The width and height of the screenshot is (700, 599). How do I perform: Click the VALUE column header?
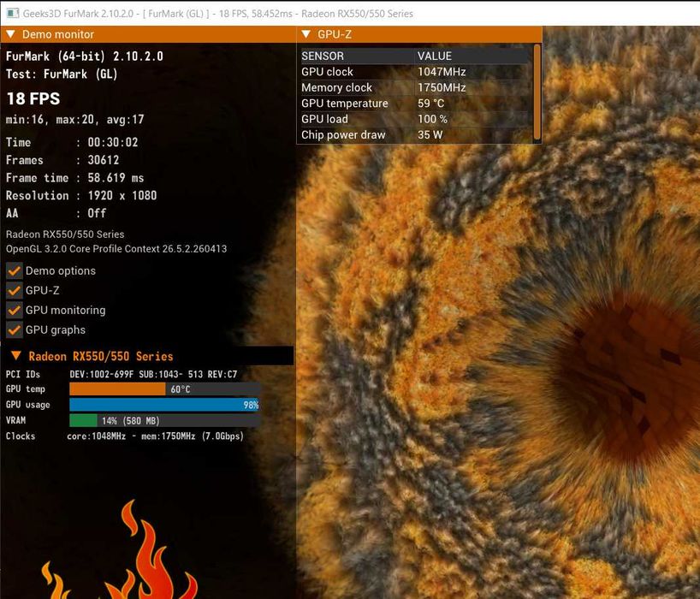(x=435, y=56)
